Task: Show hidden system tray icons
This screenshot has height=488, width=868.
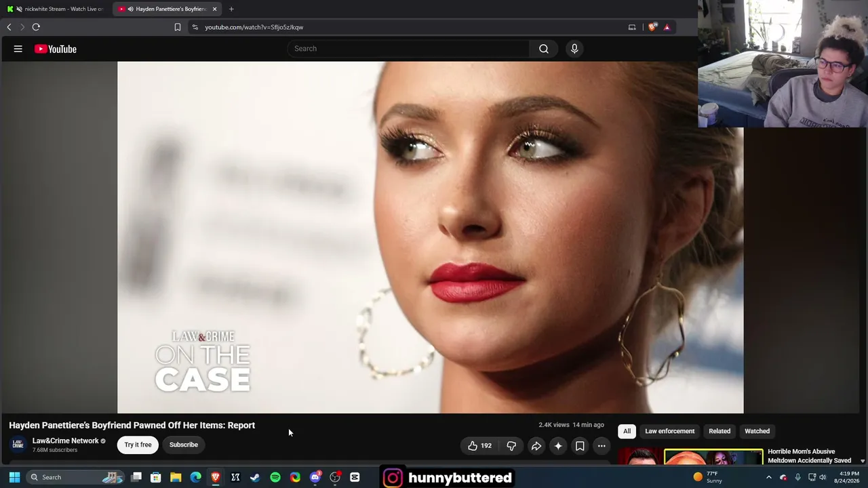Action: (768, 477)
